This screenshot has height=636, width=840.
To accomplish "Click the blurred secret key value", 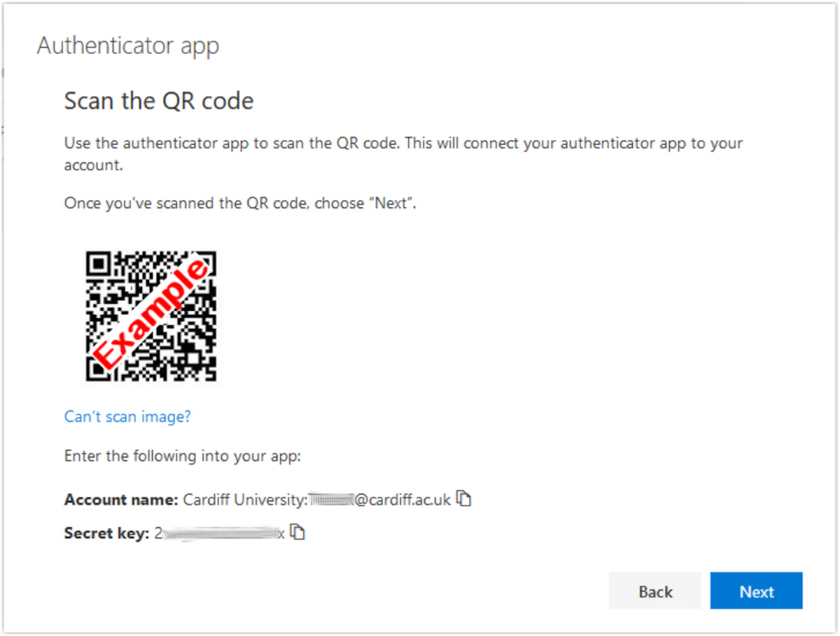I will pos(220,534).
